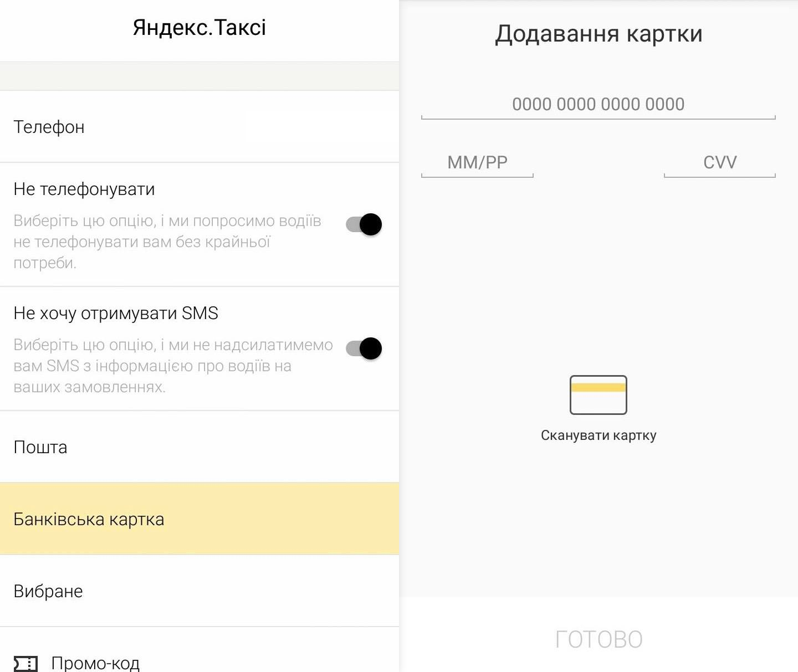Image resolution: width=798 pixels, height=672 pixels.
Task: Click the SMS option description text
Action: click(x=173, y=366)
